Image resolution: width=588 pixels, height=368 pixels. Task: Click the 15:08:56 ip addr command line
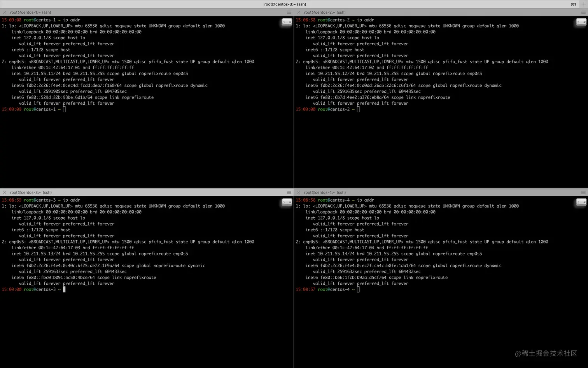[x=335, y=200]
